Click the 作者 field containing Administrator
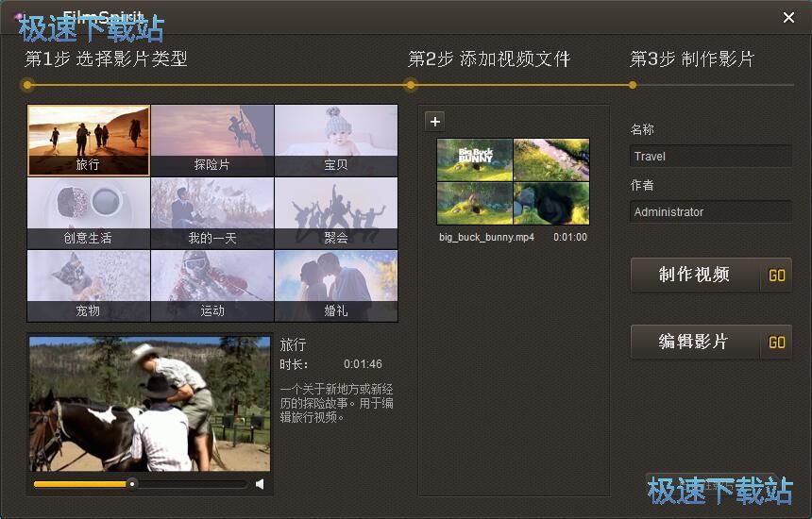The width and height of the screenshot is (812, 519). [710, 211]
